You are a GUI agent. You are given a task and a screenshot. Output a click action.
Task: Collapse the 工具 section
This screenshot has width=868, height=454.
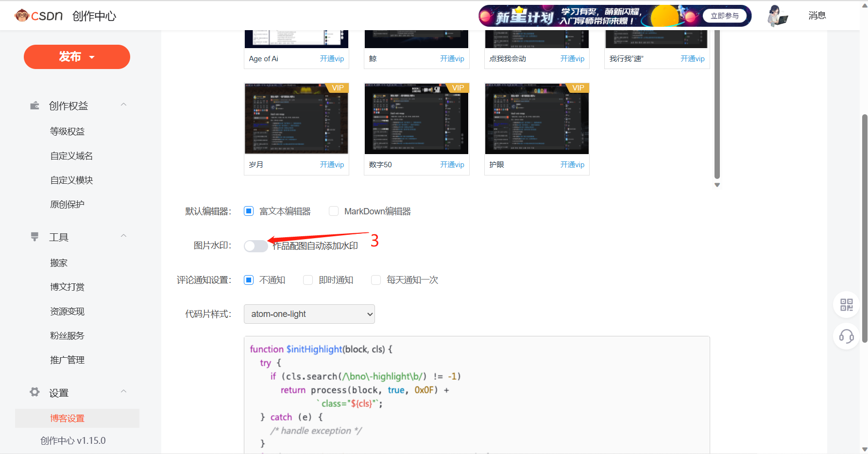tap(123, 236)
